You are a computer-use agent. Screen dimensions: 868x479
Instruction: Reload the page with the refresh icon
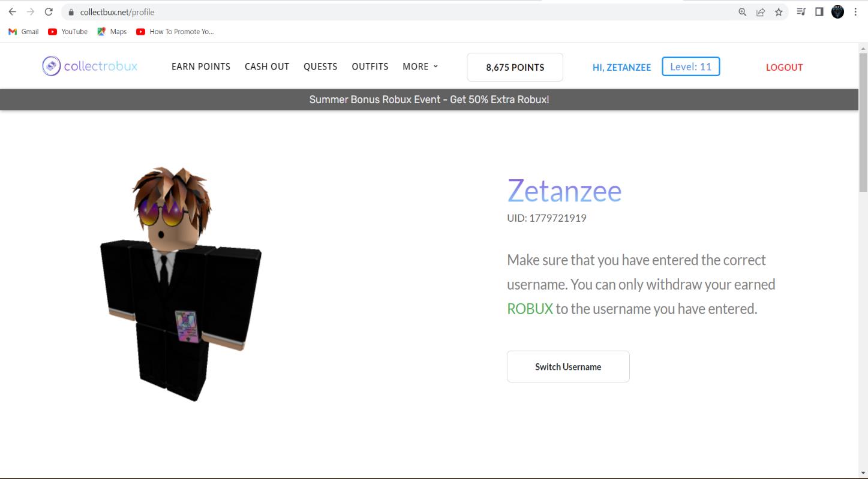tap(49, 12)
